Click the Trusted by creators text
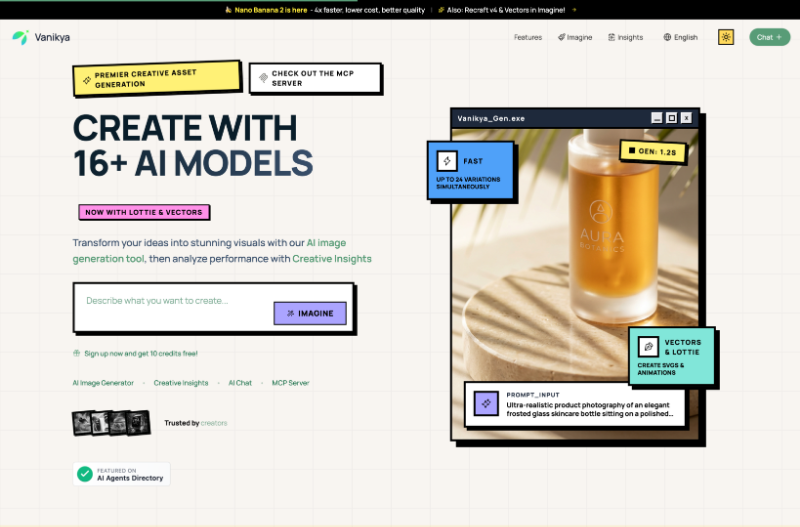800x527 pixels. tap(195, 423)
